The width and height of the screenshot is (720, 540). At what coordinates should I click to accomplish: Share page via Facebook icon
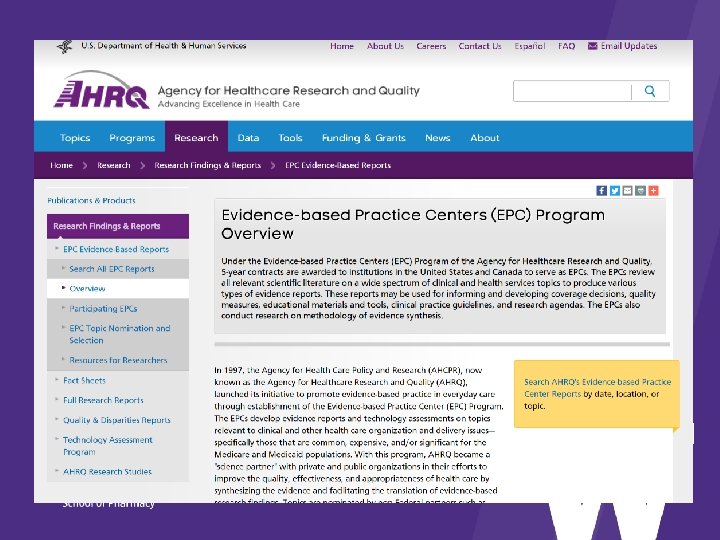coord(601,191)
